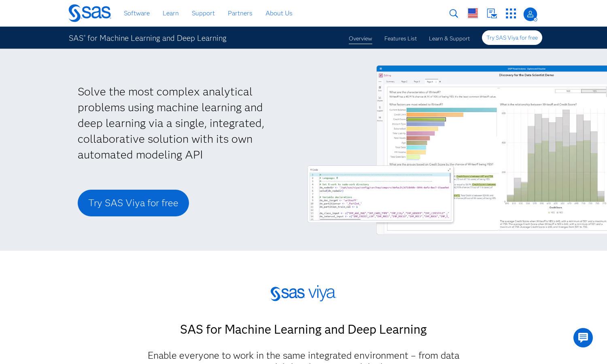Open the US flag country selector

click(473, 13)
